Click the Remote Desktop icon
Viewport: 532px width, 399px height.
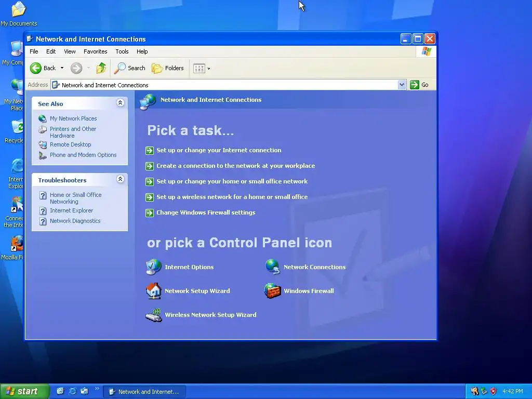point(43,144)
